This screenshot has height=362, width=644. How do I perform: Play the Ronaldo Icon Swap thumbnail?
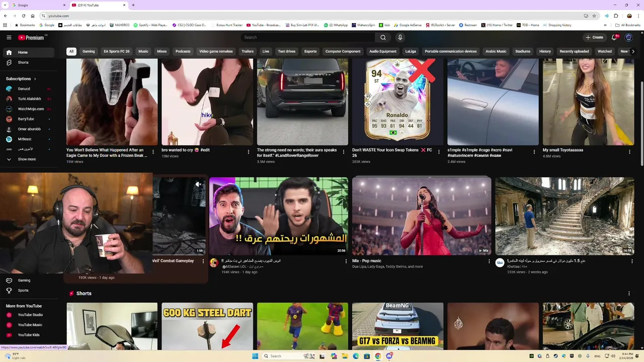[x=397, y=102]
